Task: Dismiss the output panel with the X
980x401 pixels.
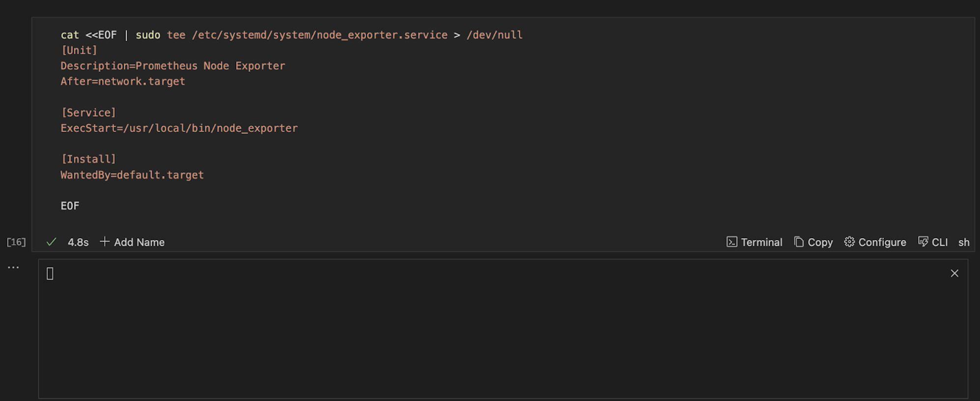Action: click(954, 273)
